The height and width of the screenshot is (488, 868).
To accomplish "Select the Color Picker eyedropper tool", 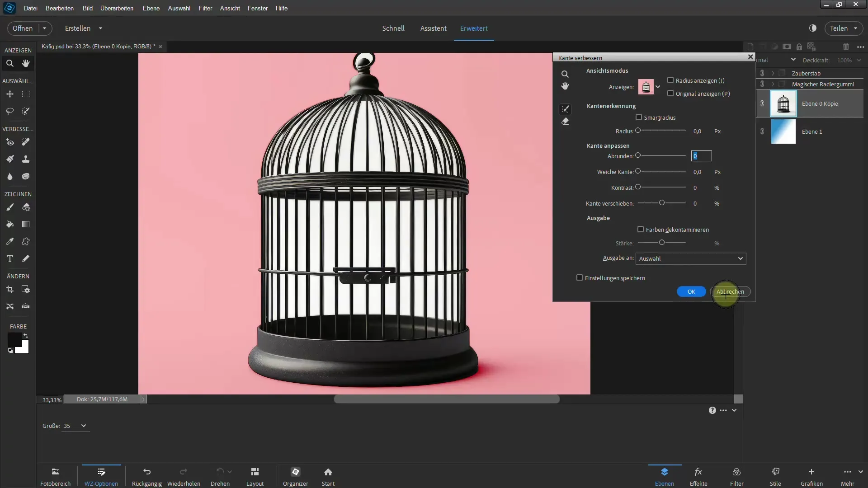I will click(x=9, y=241).
